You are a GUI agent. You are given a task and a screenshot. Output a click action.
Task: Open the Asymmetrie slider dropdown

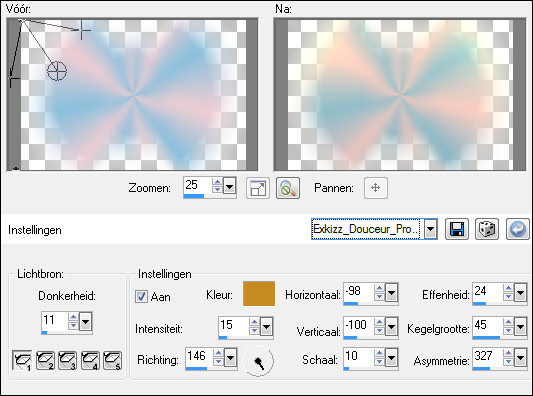pos(520,358)
